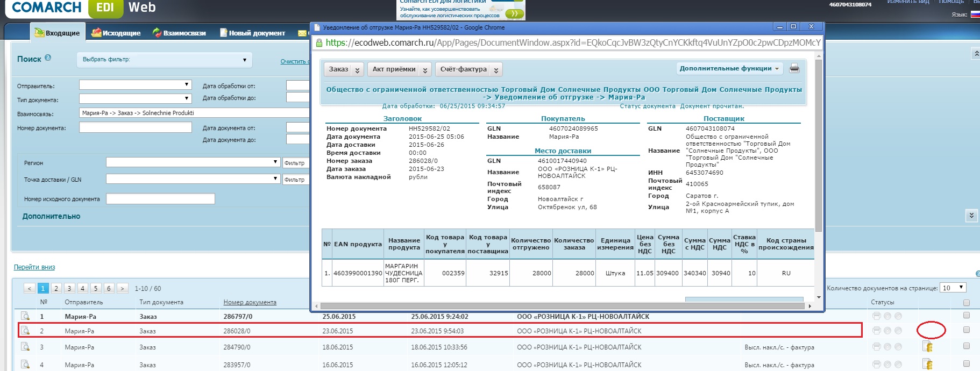This screenshot has height=371, width=980.
Task: Open the Точка доставки / GLN dropdown
Action: tap(193, 179)
